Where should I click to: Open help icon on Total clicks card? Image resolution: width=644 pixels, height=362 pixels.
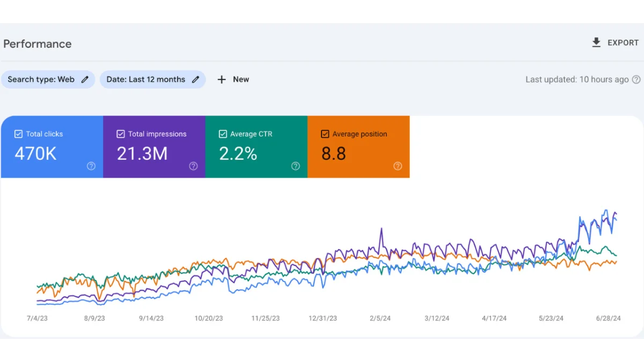(x=91, y=166)
